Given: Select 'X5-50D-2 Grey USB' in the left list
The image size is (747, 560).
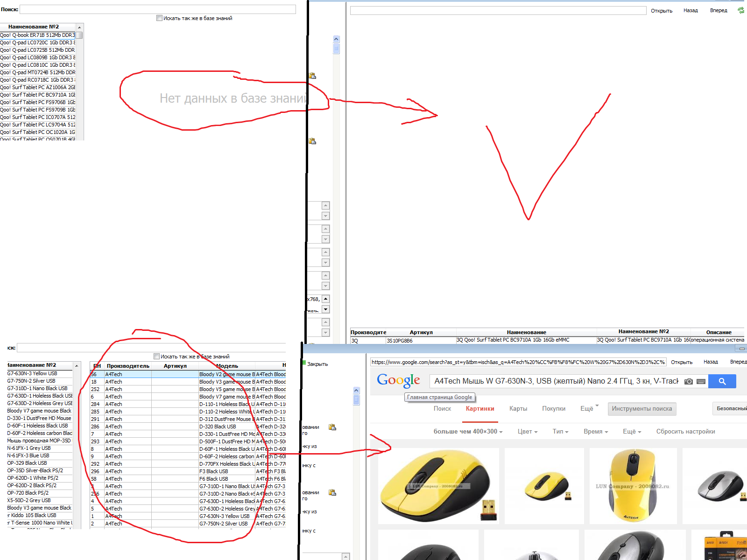Looking at the screenshot, I should coord(40,500).
